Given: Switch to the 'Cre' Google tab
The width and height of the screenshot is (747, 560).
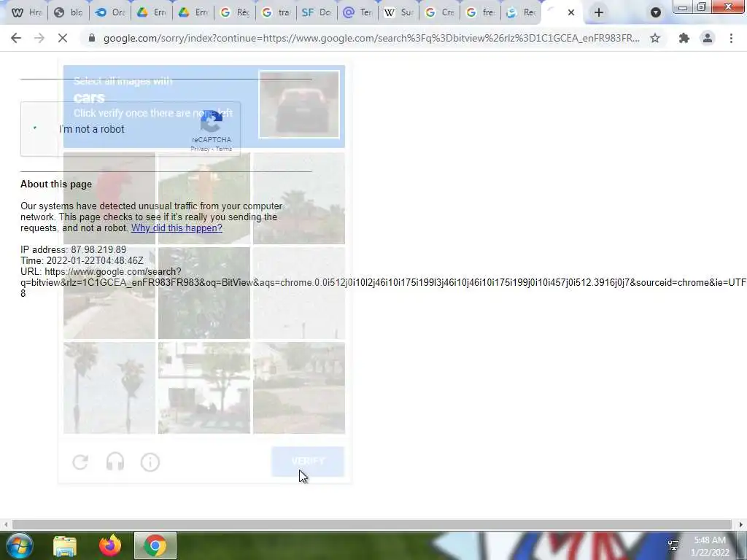Looking at the screenshot, I should coord(440,12).
